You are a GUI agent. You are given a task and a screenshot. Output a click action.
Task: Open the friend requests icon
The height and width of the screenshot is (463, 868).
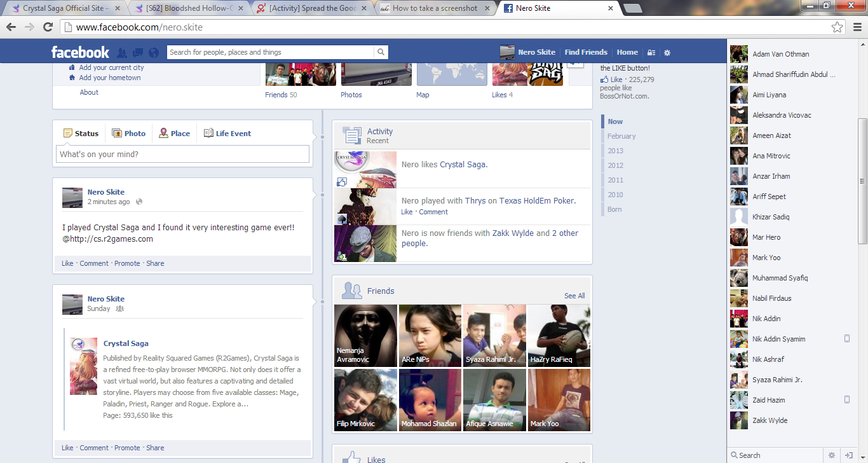pyautogui.click(x=122, y=53)
